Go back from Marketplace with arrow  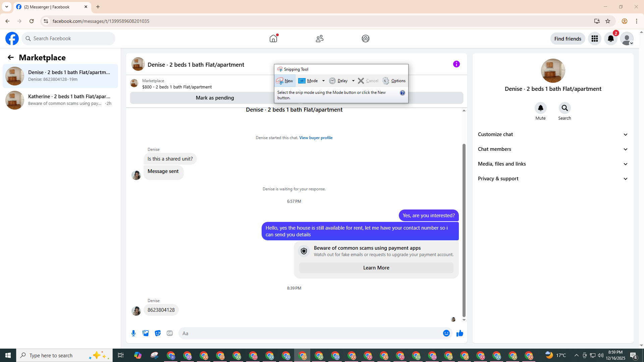pyautogui.click(x=11, y=57)
